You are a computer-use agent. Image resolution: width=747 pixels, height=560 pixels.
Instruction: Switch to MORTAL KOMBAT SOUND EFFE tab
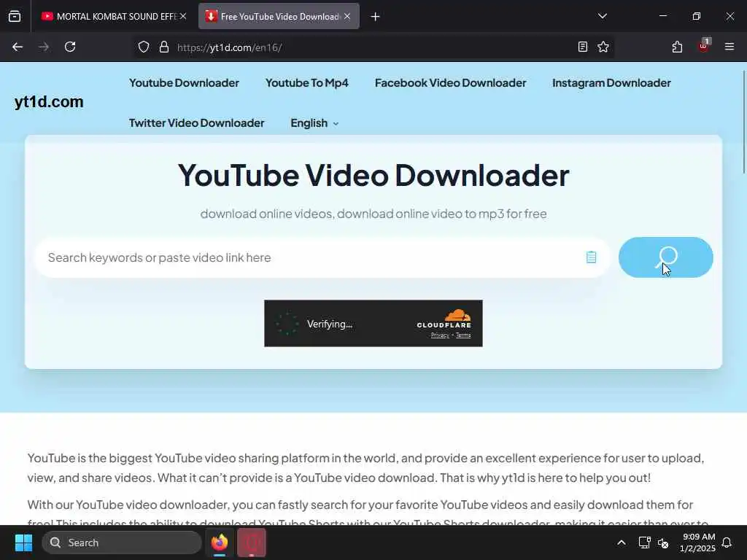[113, 16]
